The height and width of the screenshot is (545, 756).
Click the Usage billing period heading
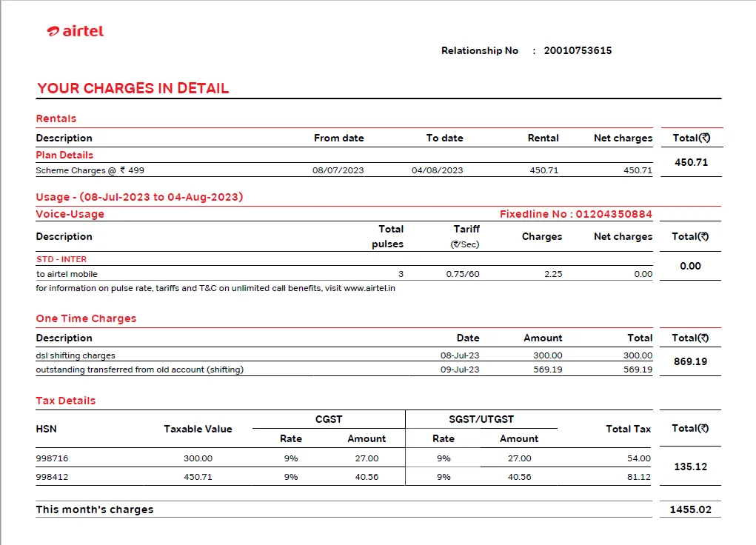pyautogui.click(x=139, y=197)
